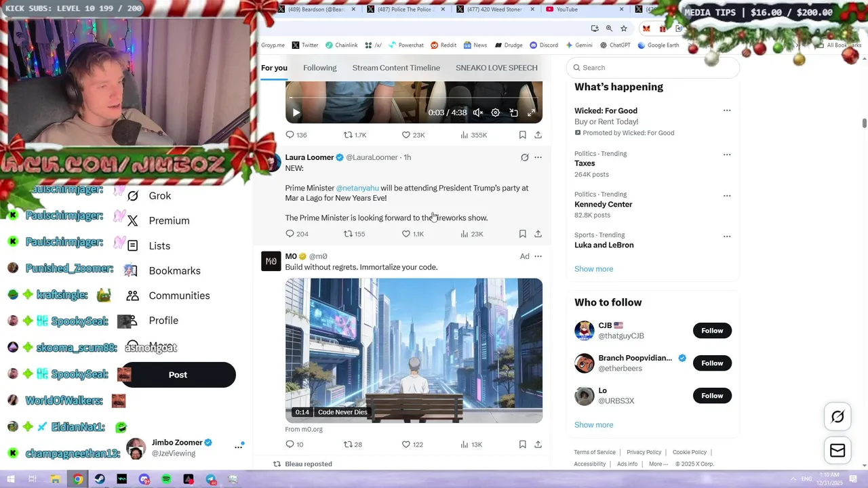Open Steam from the taskbar

coord(100,479)
